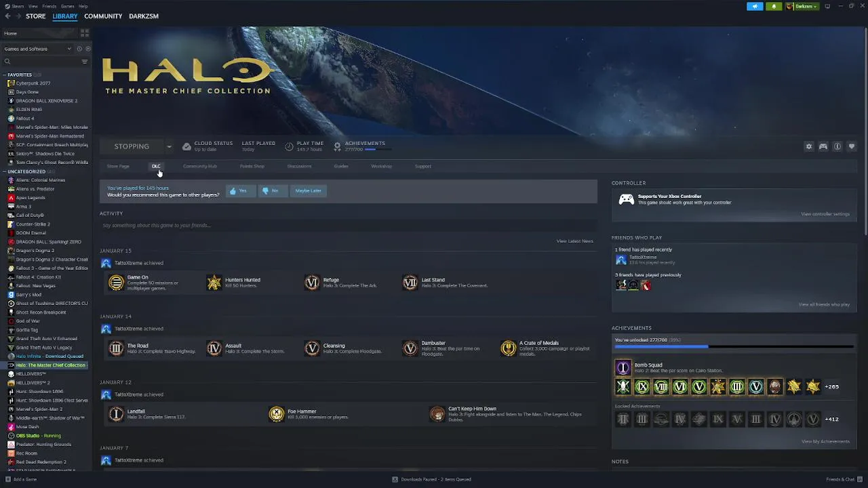Open the Points Shop link

252,166
